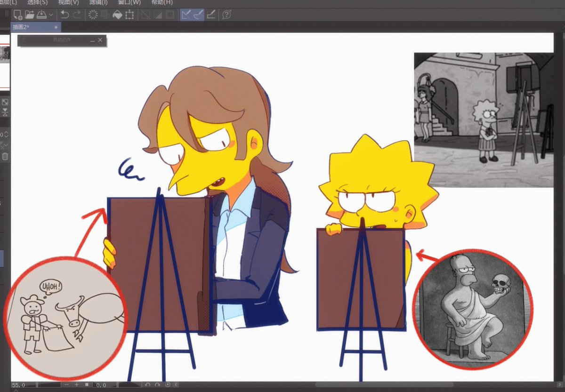Click the Invert selected area icon
The width and height of the screenshot is (565, 392).
pos(158,15)
